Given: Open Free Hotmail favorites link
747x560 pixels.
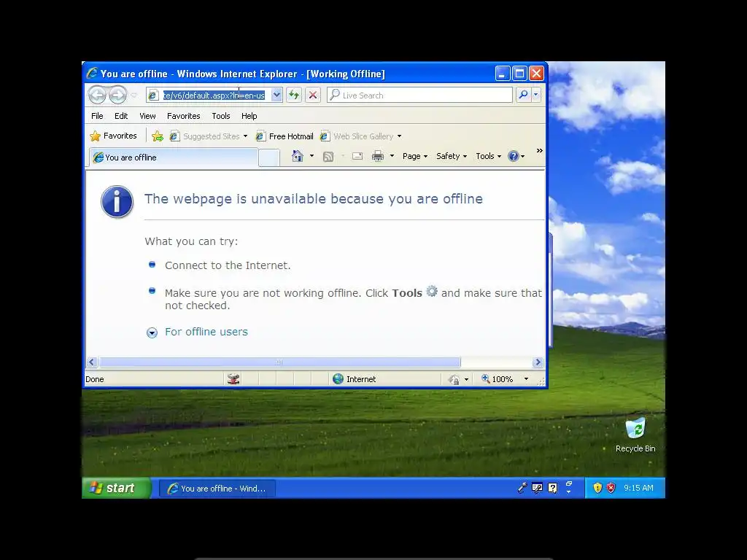Looking at the screenshot, I should click(285, 136).
